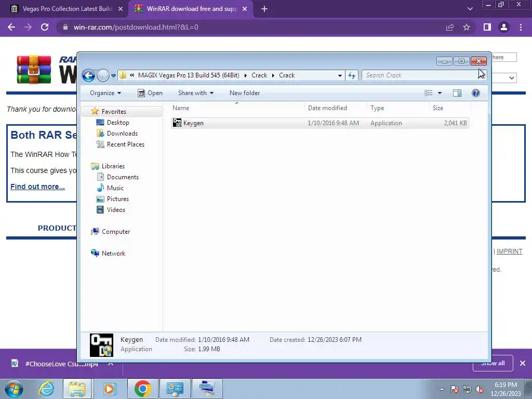Open Windows Media Player from taskbar
Screen dimensions: 532x399
point(109,389)
